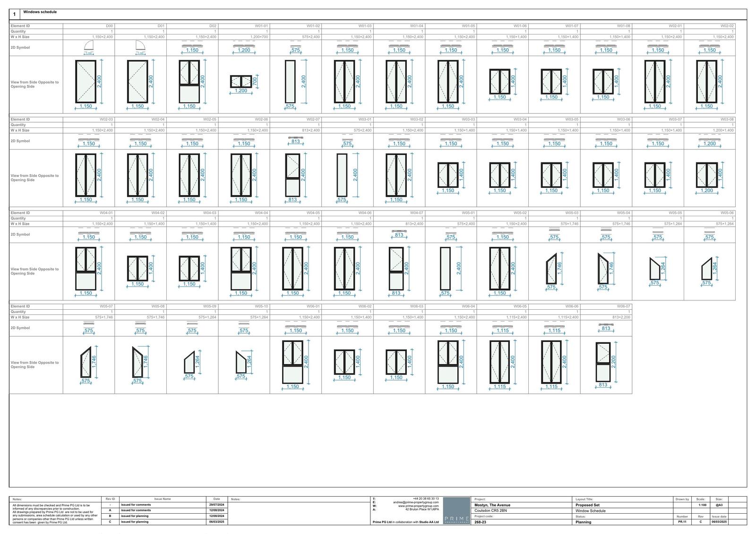Select the Planning status field

(584, 522)
